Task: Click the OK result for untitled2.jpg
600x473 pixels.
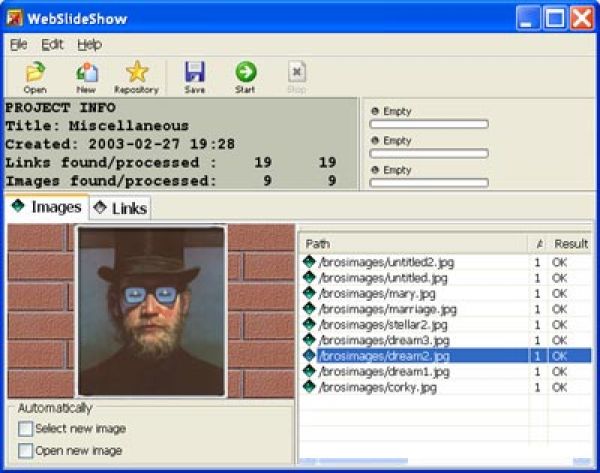Action: pyautogui.click(x=559, y=262)
